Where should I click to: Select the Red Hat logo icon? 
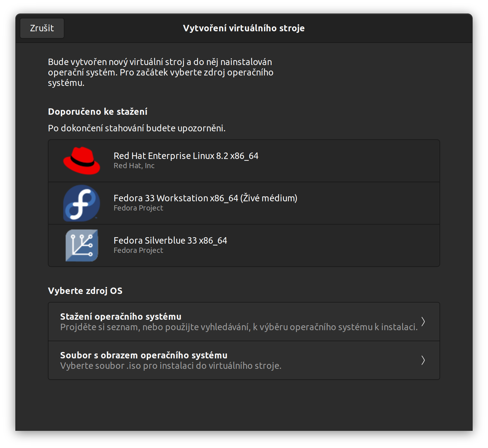82,161
